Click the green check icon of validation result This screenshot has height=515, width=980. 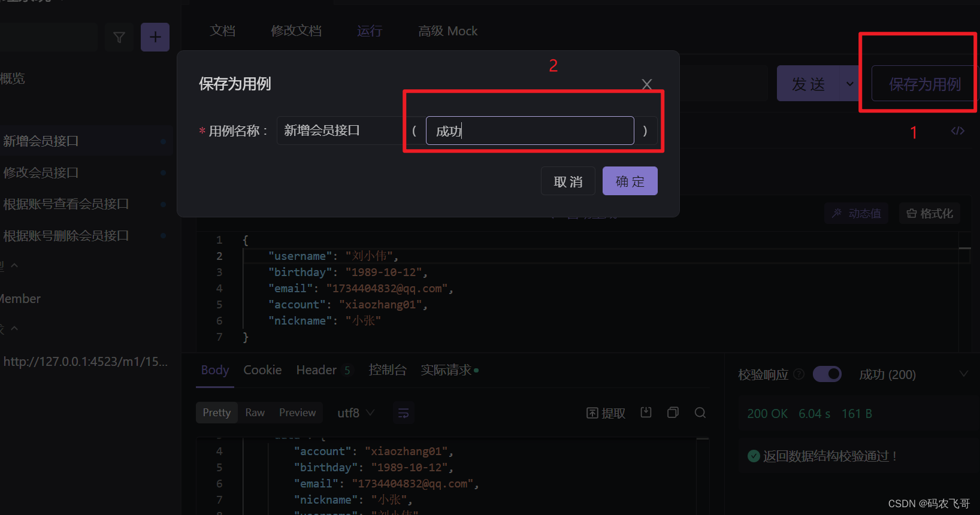(754, 456)
